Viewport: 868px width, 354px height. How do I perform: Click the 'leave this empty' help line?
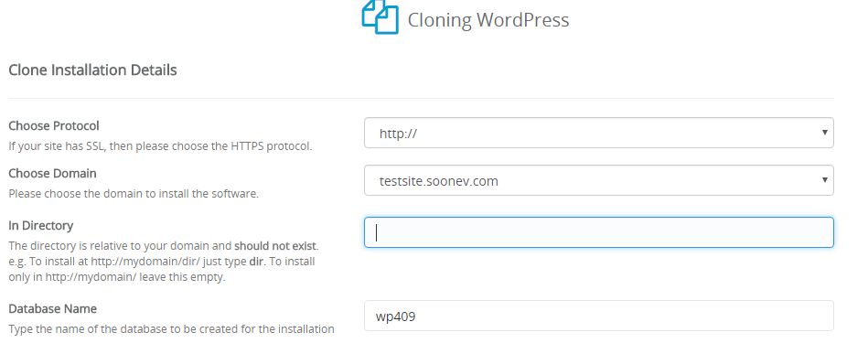point(117,277)
